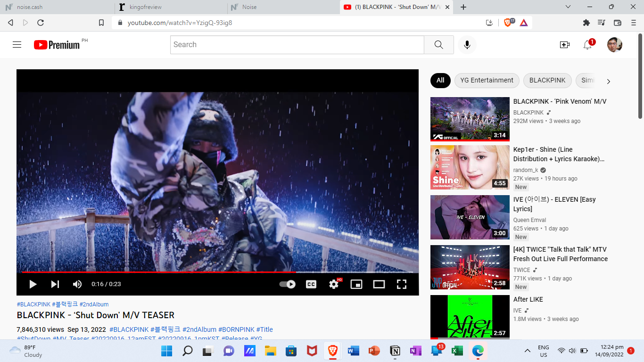
Task: Open the IVE ELEVEN Easy Lyrics thumbnail
Action: click(470, 217)
